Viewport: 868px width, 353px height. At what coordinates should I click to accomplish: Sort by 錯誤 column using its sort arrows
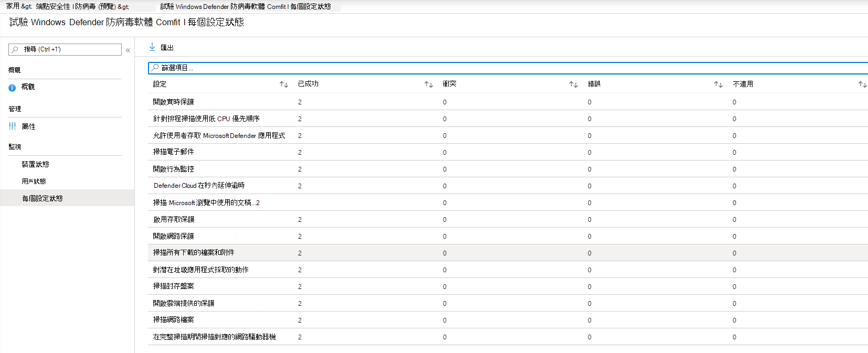718,84
